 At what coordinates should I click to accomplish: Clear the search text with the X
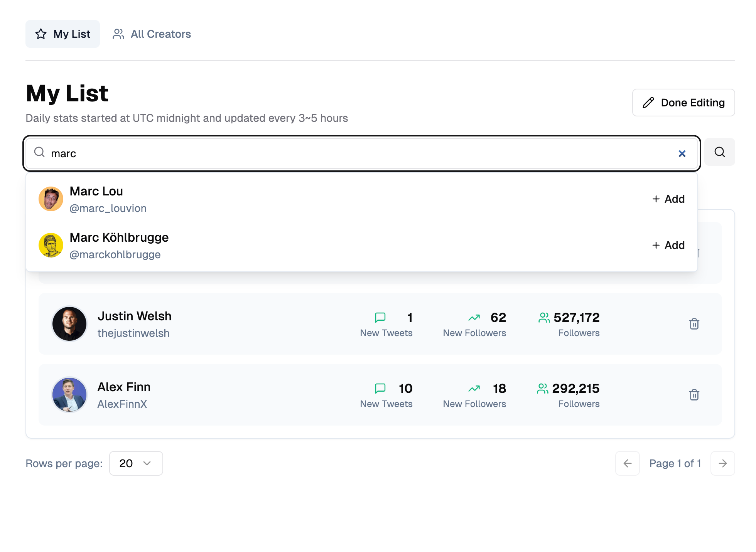coord(682,153)
